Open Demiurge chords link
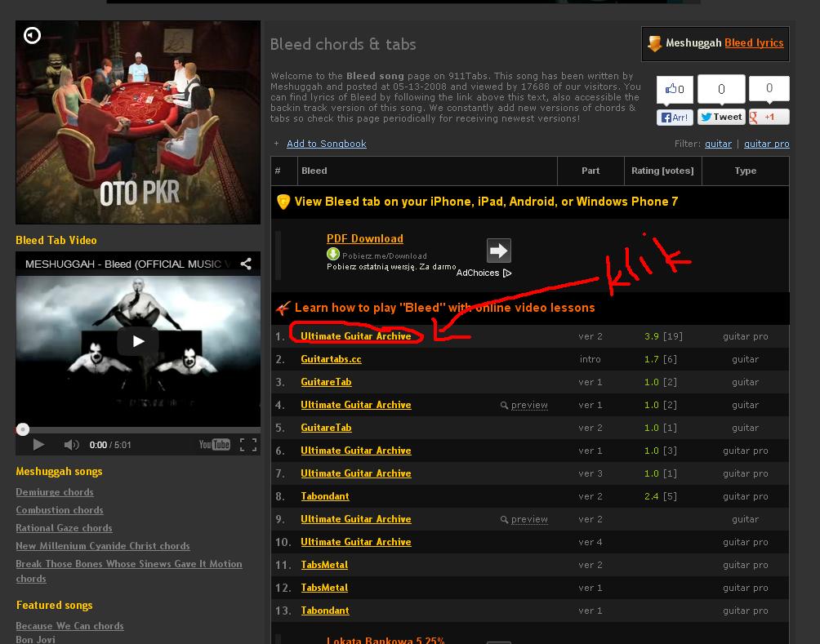820x644 pixels. (55, 492)
